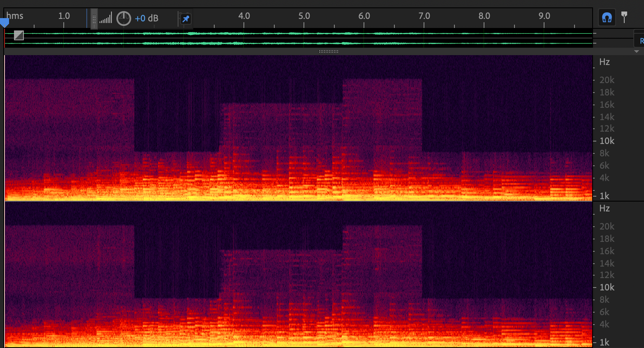Screen dimensions: 644x348
Task: Toggle the R channel enable button
Action: [x=641, y=41]
